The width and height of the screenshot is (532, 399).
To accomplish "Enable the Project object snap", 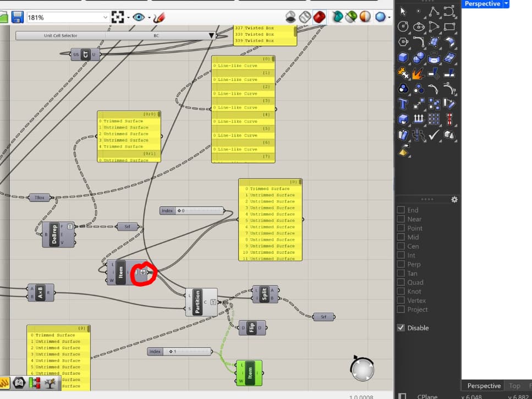I will click(401, 309).
